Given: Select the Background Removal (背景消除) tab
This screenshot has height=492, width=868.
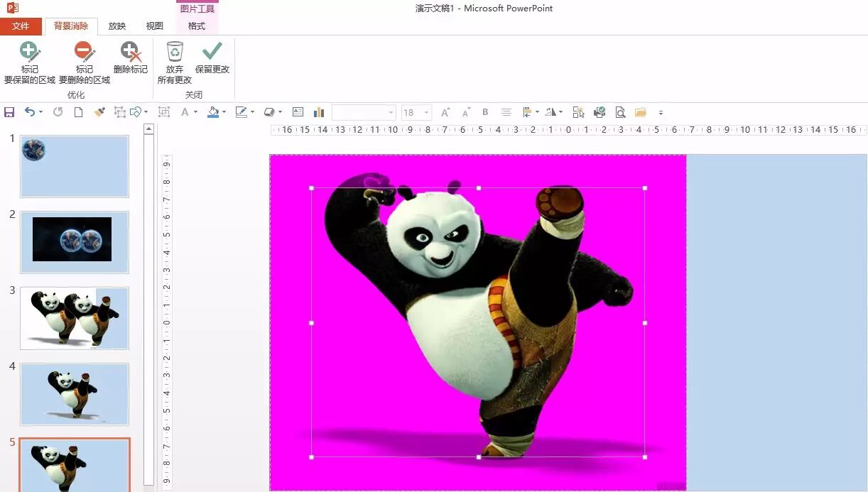Looking at the screenshot, I should coord(71,26).
